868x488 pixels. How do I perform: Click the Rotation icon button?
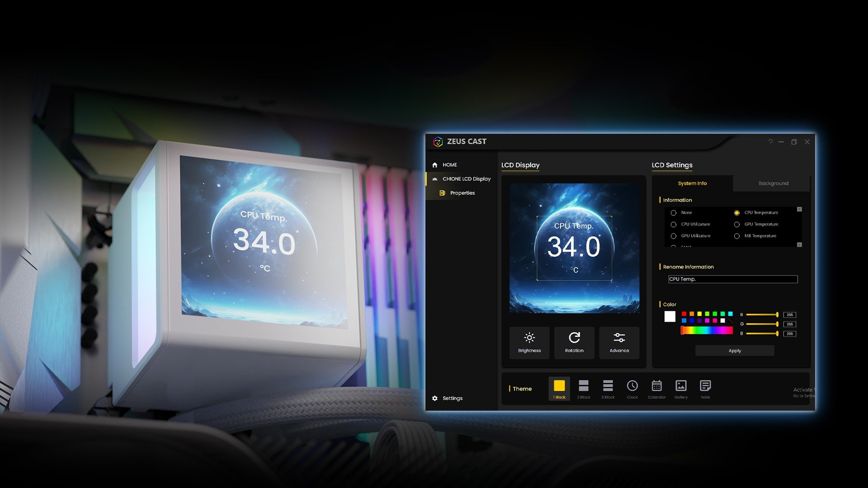click(574, 343)
